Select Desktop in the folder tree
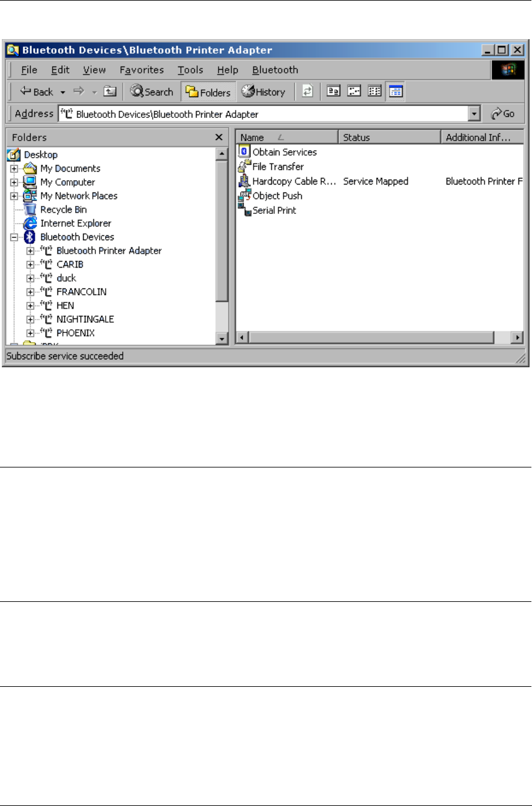532x806 pixels. click(x=41, y=155)
